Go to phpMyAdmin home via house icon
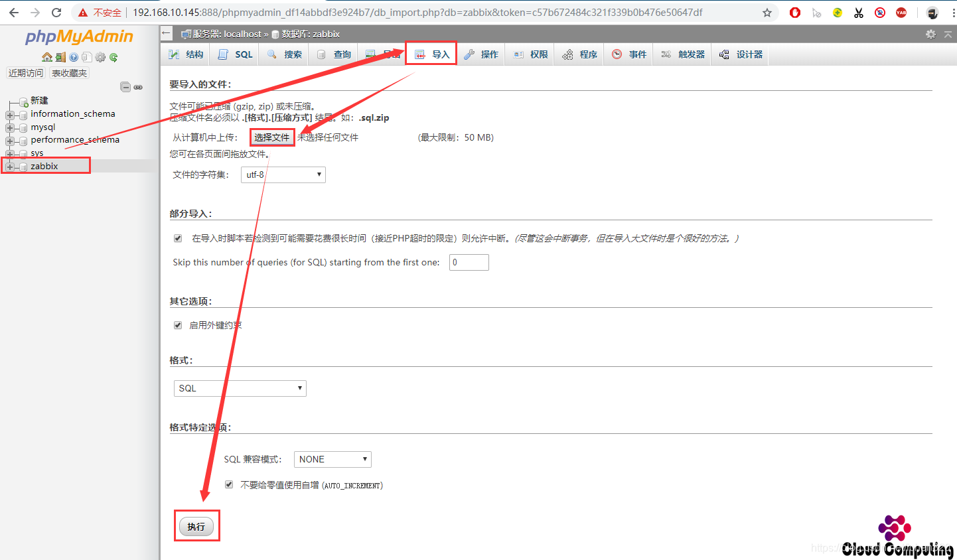The image size is (957, 560). 46,57
